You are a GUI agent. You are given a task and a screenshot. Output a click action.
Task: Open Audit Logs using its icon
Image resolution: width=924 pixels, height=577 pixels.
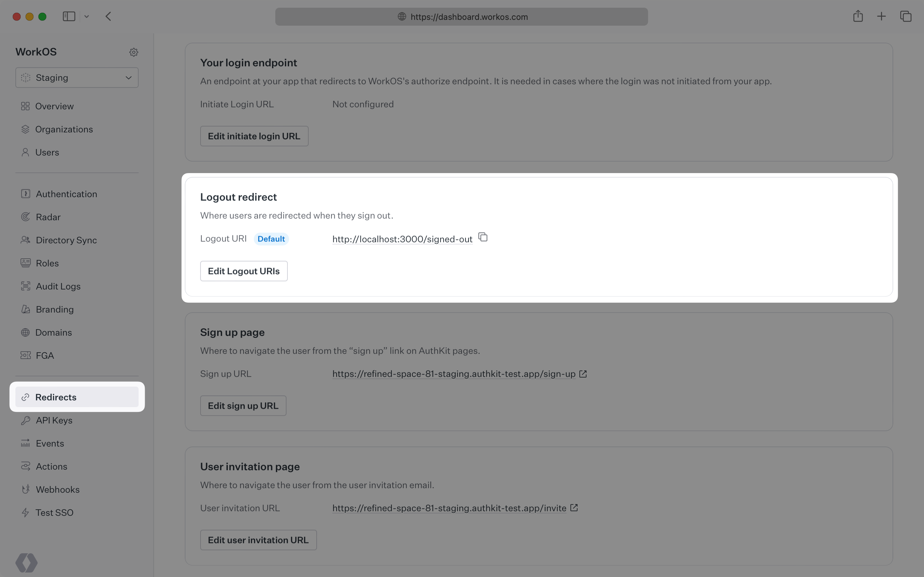pos(25,286)
